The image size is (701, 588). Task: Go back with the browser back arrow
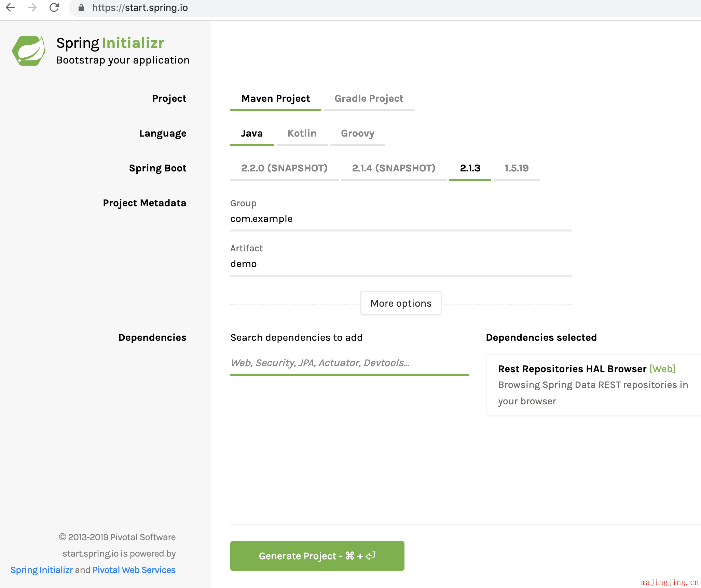click(x=11, y=8)
